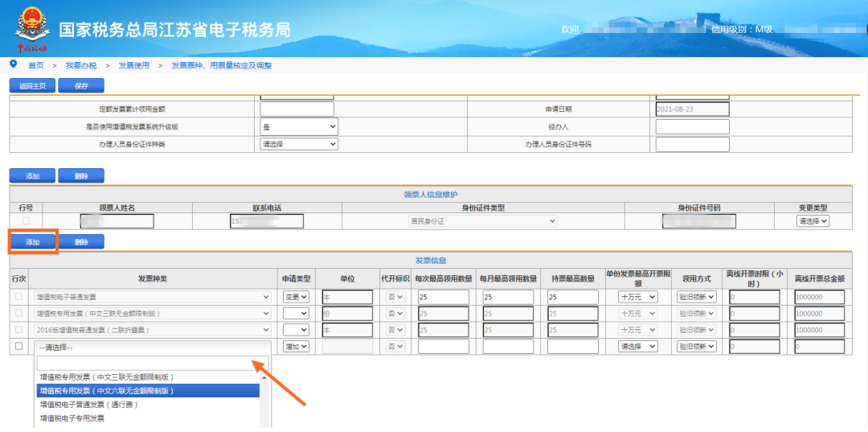Click the 离线开票总金额 column header
This screenshot has width=868, height=432.
point(819,278)
